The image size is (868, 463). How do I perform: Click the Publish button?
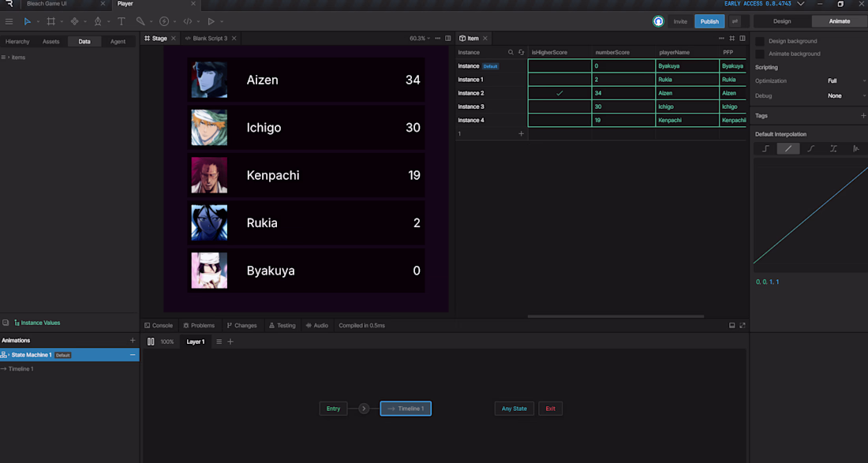point(709,21)
